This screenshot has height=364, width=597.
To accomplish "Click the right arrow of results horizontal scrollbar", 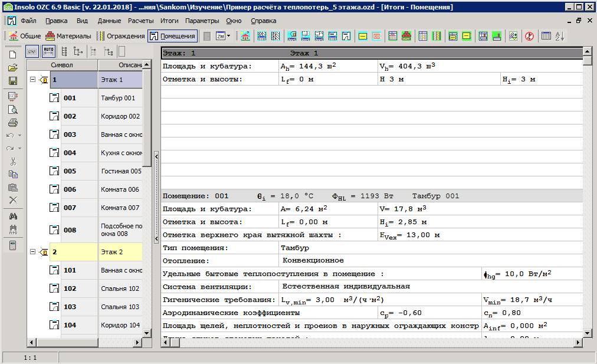I will pos(578,343).
